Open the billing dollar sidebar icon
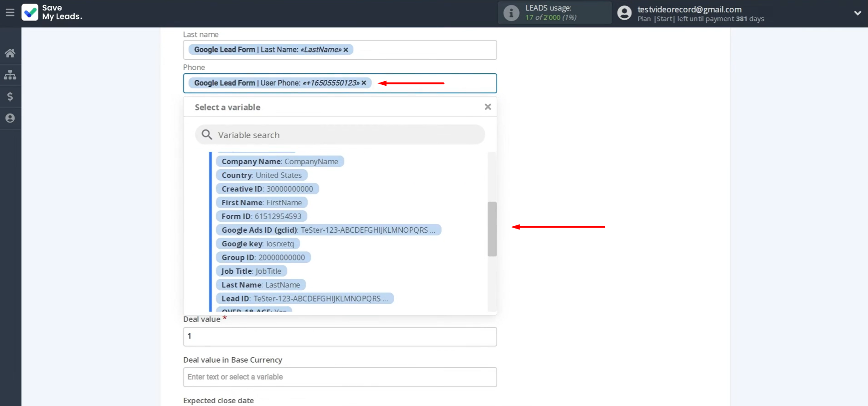Viewport: 868px width, 406px height. point(10,97)
